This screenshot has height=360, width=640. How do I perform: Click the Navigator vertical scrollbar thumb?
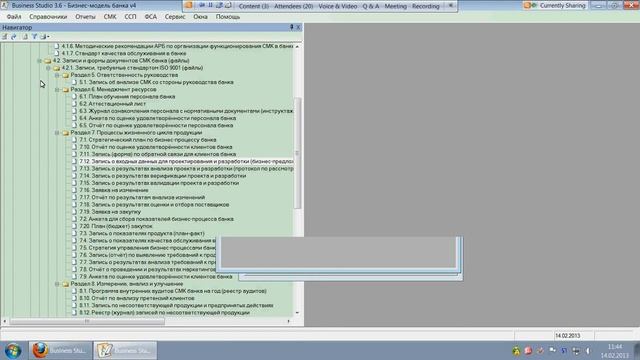pos(297,153)
